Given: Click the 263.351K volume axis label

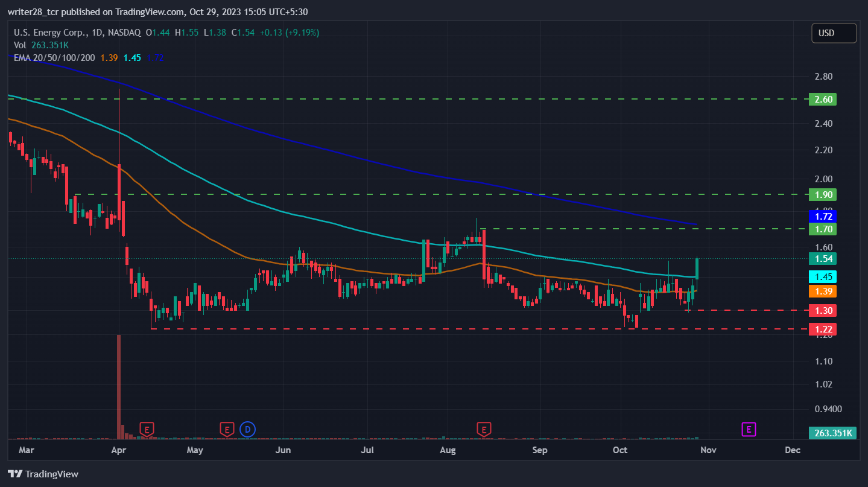Looking at the screenshot, I should point(832,433).
